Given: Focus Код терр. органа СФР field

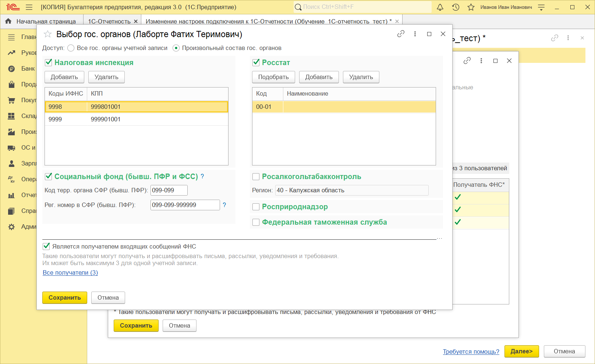Looking at the screenshot, I should point(169,190).
